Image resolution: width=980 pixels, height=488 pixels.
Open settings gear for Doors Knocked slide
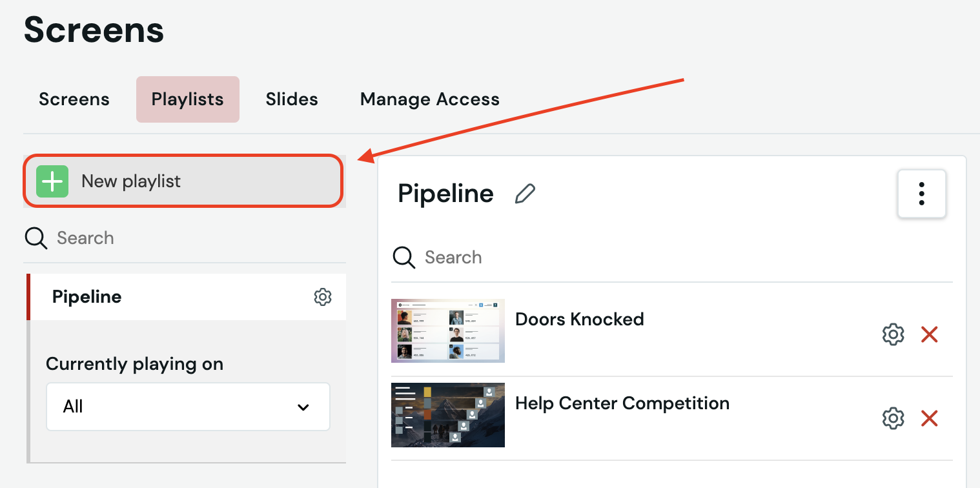893,334
